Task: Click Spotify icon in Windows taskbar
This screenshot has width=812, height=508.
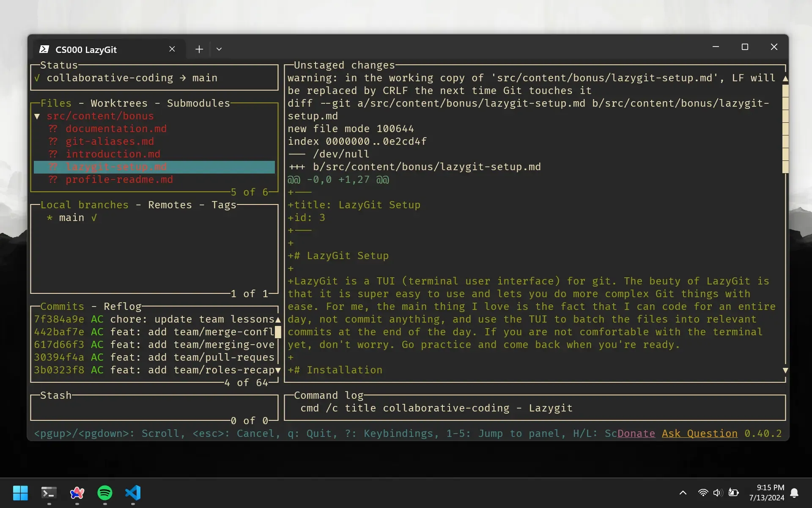Action: (105, 493)
